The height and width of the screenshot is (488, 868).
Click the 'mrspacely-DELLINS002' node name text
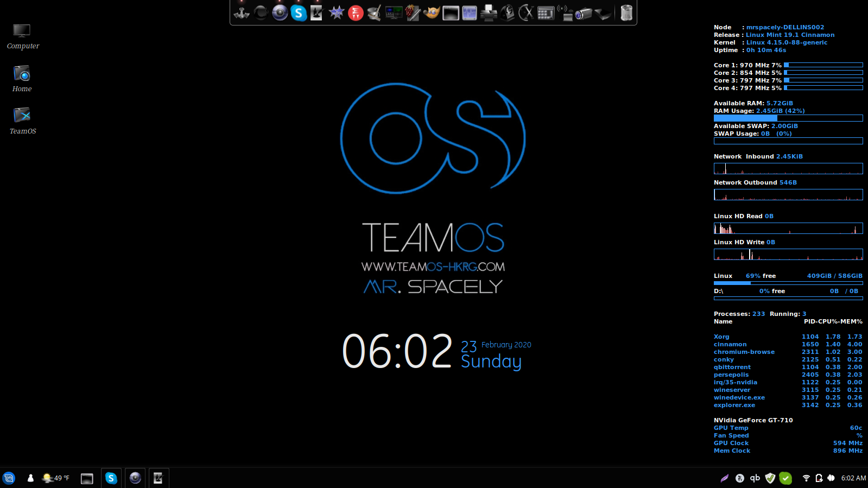(x=785, y=27)
